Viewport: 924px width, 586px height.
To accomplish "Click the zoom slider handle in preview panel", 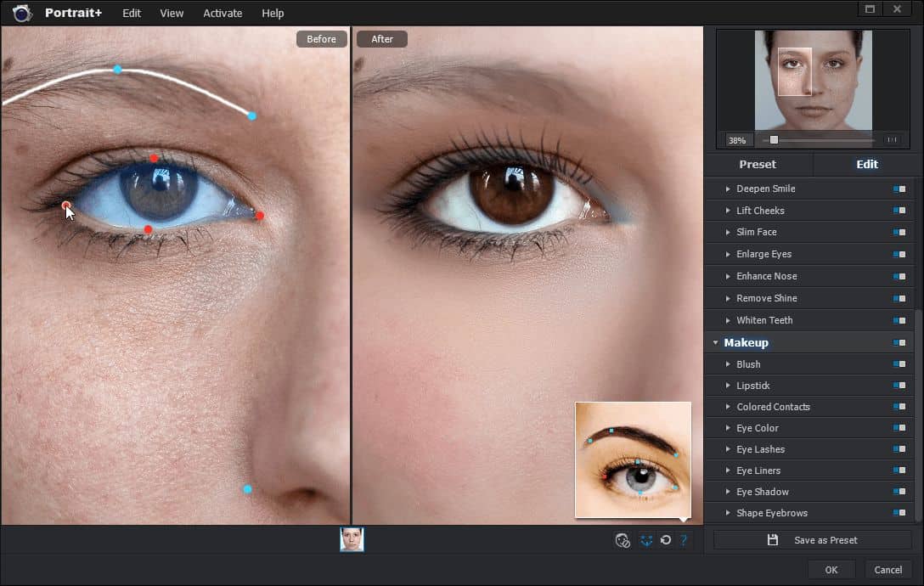I will [774, 140].
